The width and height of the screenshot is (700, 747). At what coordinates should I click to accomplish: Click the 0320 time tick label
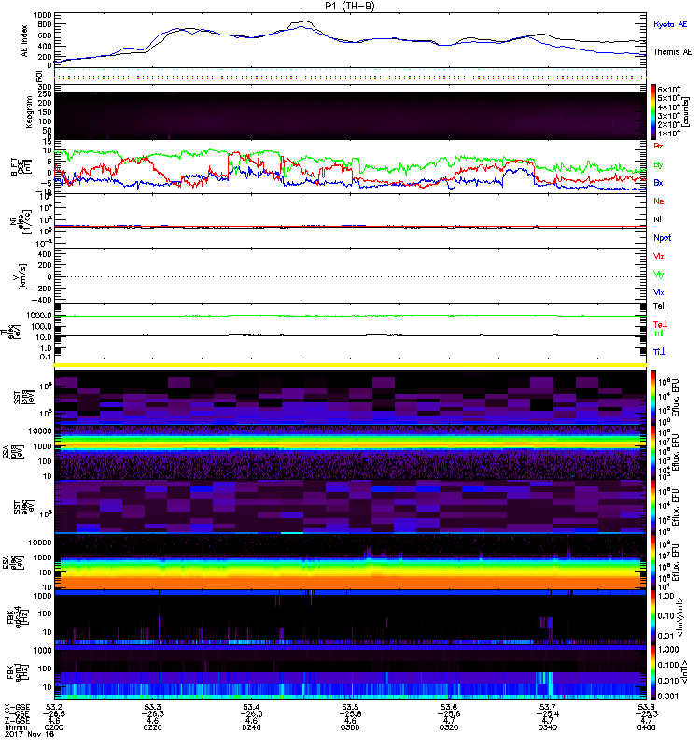coord(449,727)
